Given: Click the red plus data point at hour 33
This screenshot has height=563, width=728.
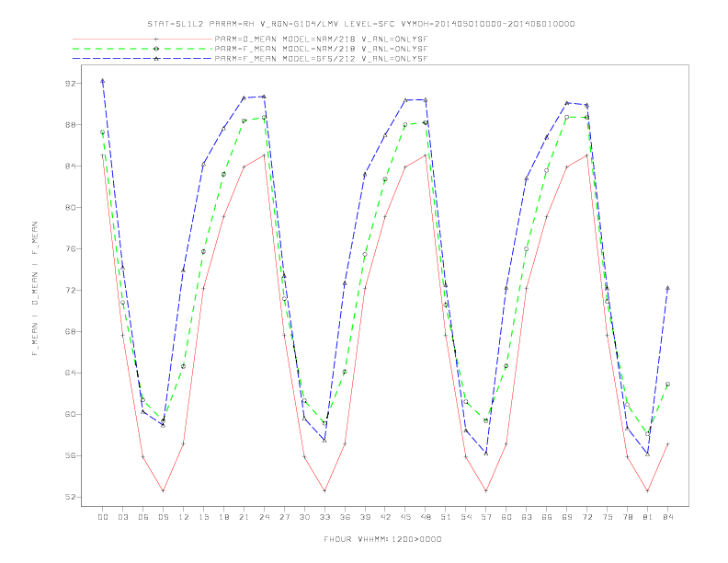Looking at the screenshot, I should pos(324,490).
